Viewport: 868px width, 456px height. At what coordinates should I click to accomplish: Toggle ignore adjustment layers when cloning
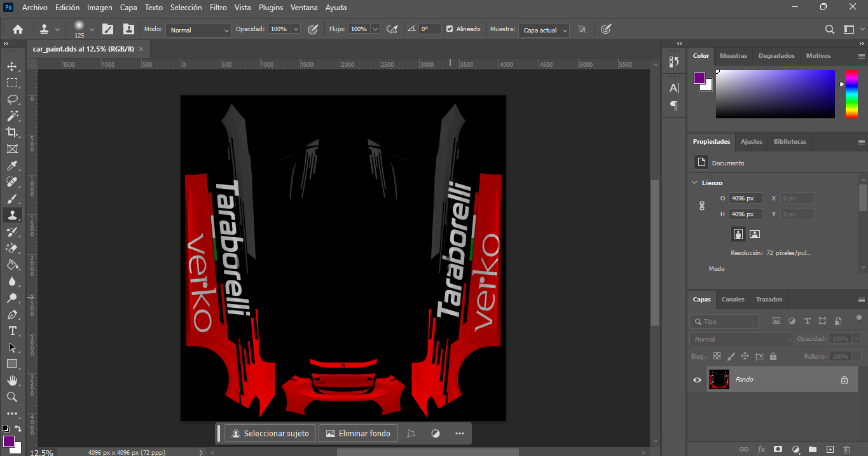point(582,29)
